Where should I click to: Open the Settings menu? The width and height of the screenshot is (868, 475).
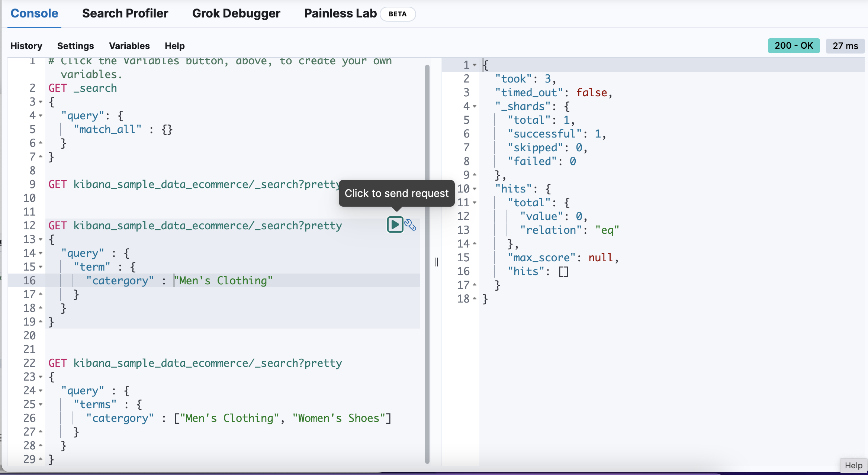pos(75,46)
